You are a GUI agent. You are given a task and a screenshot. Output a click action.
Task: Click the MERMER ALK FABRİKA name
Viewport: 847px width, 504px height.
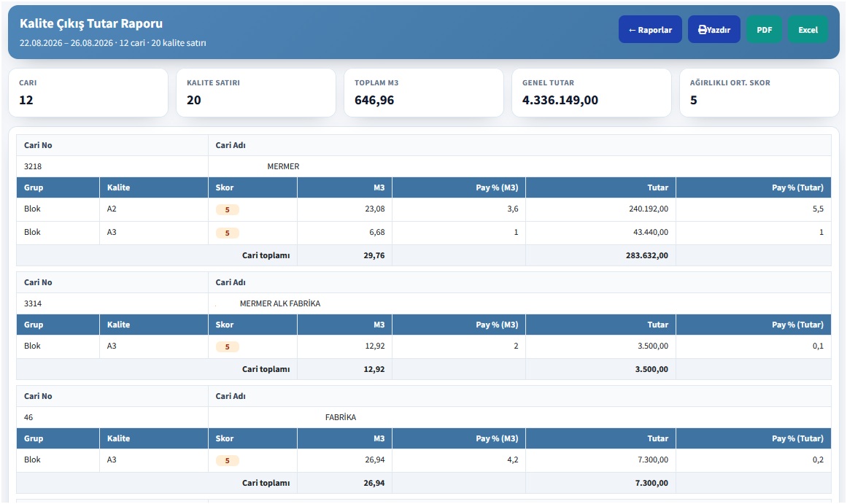(x=280, y=303)
